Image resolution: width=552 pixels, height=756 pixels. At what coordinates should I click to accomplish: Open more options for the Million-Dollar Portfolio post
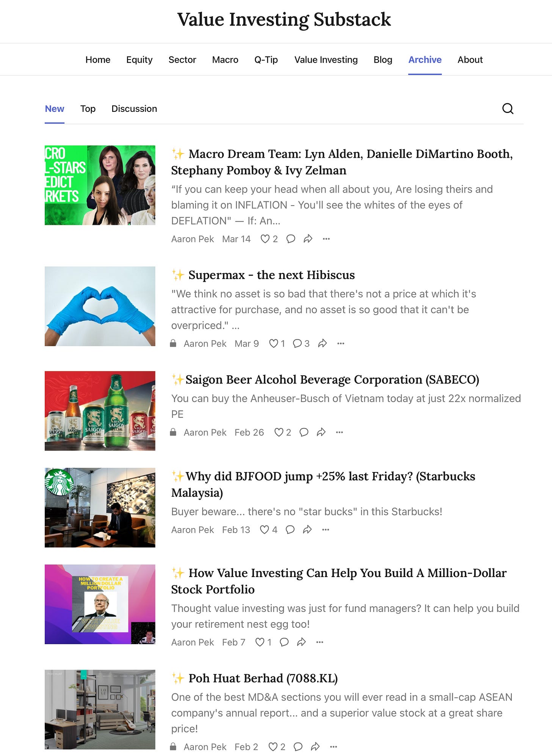320,642
